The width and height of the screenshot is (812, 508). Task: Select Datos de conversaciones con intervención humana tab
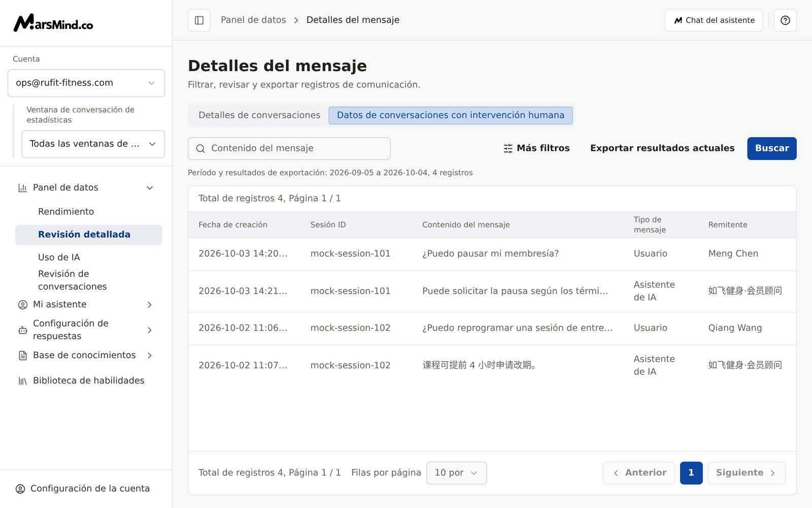(451, 115)
